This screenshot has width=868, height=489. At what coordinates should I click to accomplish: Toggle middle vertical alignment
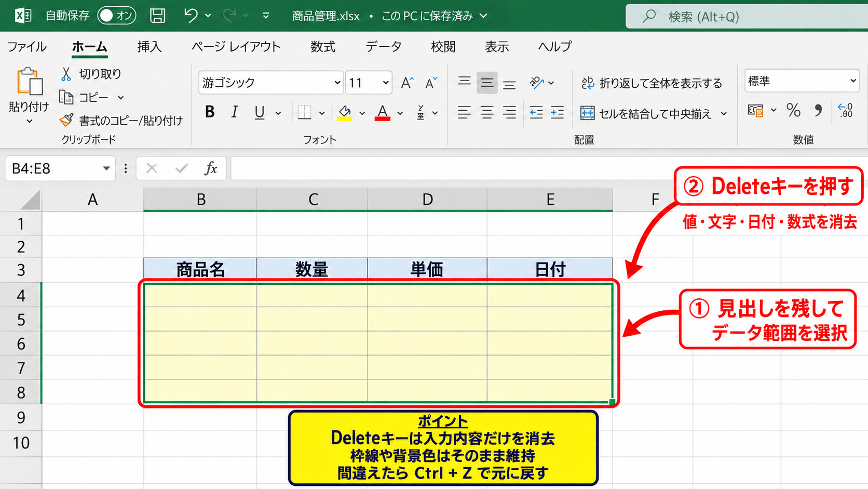[487, 83]
